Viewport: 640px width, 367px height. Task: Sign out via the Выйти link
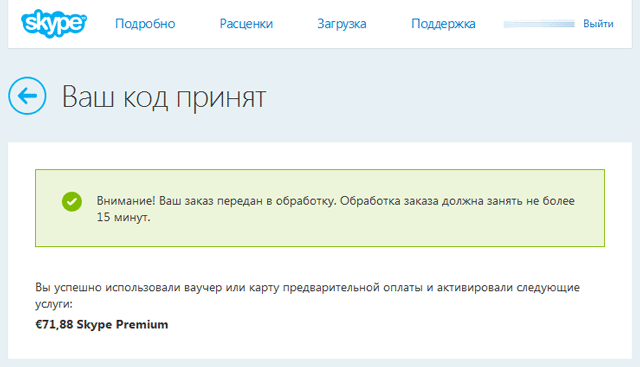[x=598, y=24]
